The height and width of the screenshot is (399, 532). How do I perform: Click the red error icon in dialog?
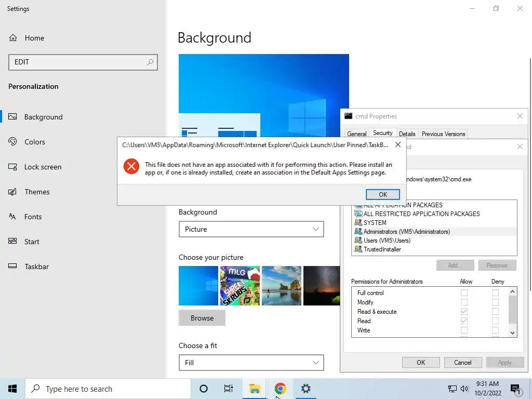(131, 167)
